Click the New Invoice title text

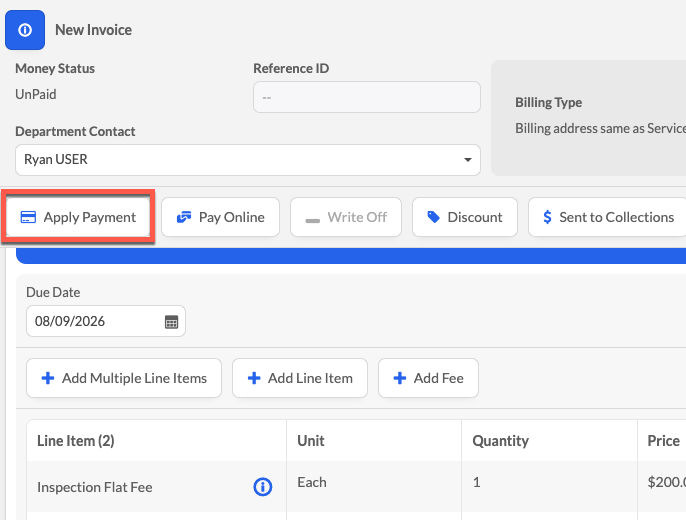93,30
